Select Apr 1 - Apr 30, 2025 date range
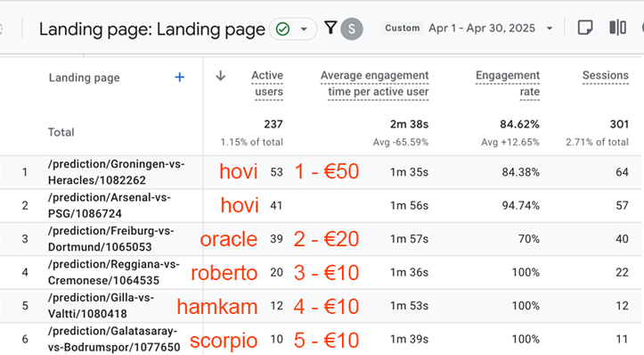 coord(482,29)
